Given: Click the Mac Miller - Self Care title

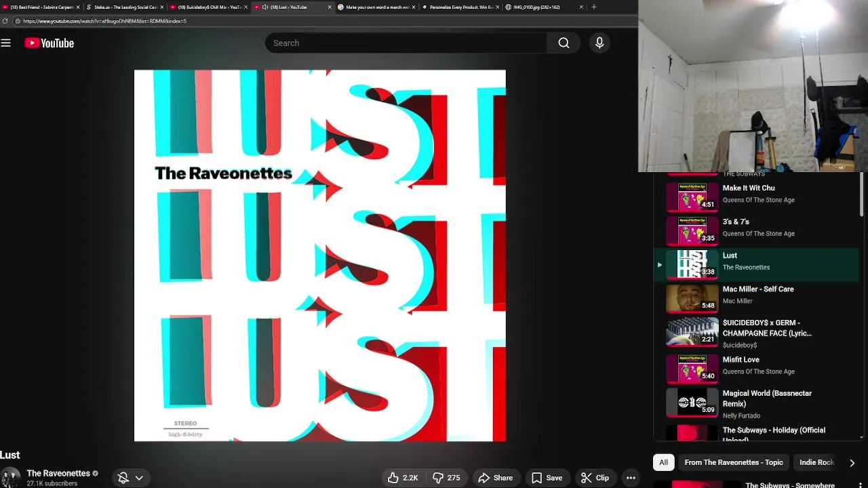Looking at the screenshot, I should [x=758, y=289].
